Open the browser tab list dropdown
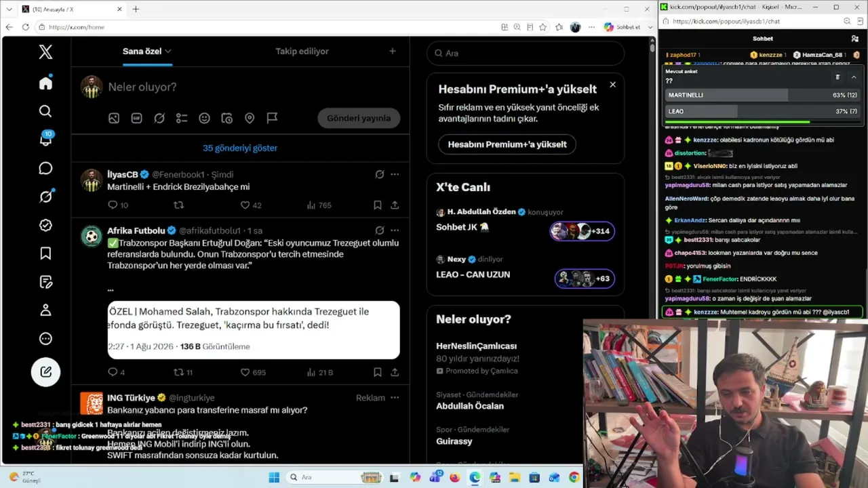 tap(9, 9)
